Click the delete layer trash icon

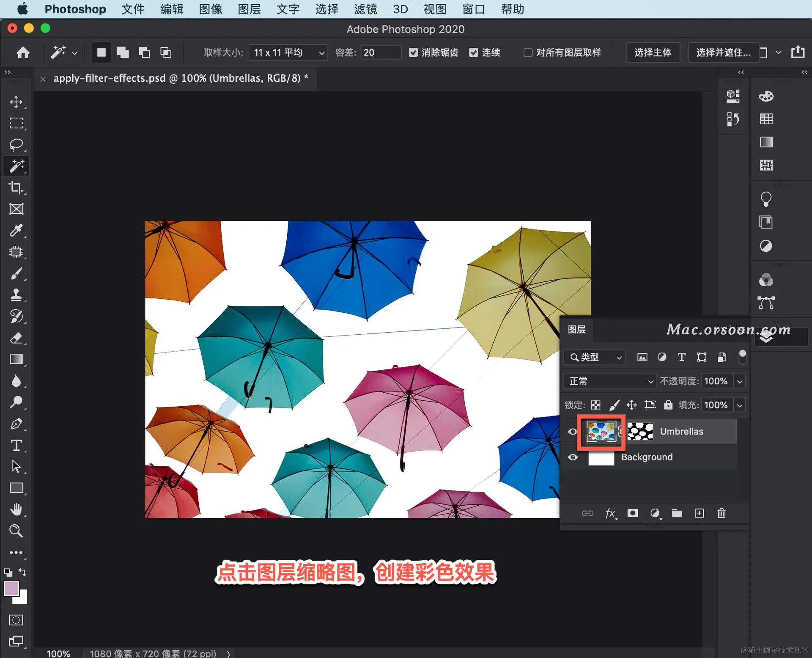(x=721, y=513)
